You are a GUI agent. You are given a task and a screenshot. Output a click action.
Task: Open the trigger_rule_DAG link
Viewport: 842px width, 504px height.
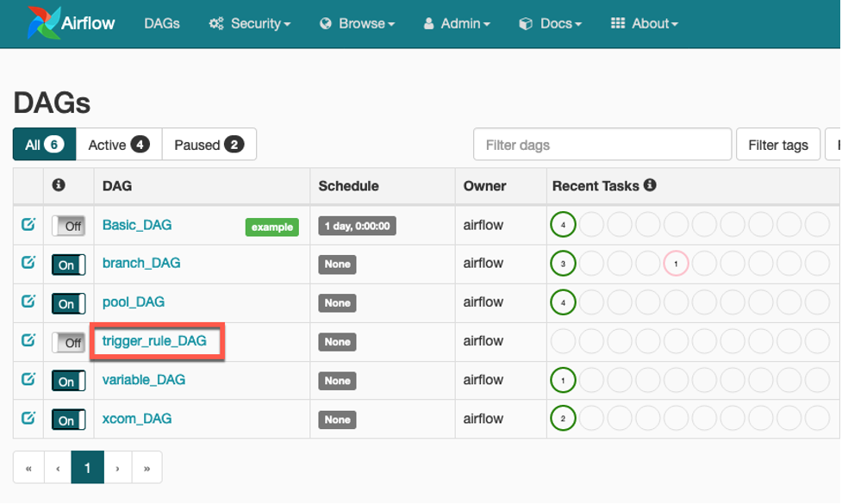[154, 341]
